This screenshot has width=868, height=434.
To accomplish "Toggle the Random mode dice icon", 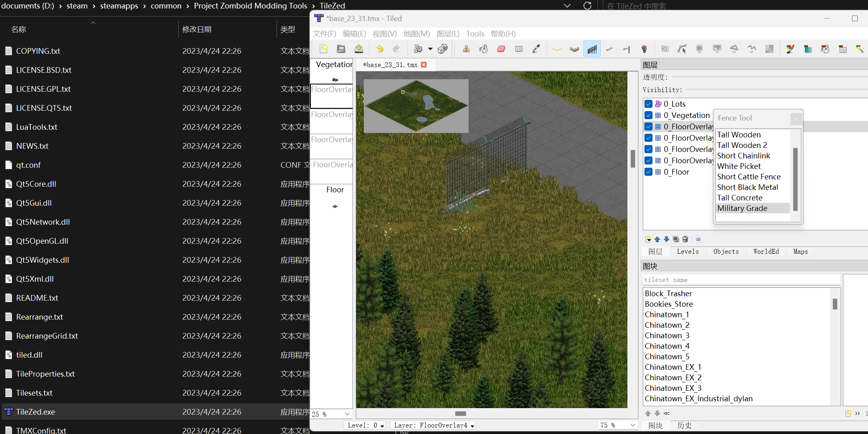I will point(443,49).
